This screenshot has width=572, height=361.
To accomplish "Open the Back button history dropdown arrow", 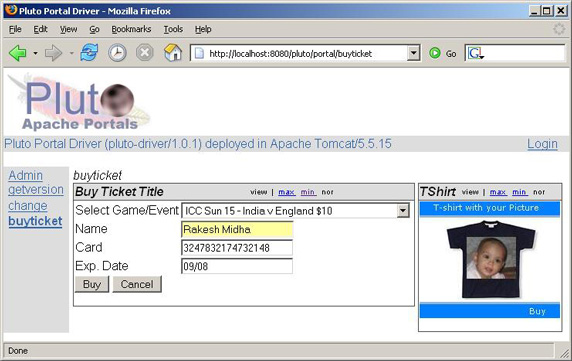I will (x=35, y=54).
